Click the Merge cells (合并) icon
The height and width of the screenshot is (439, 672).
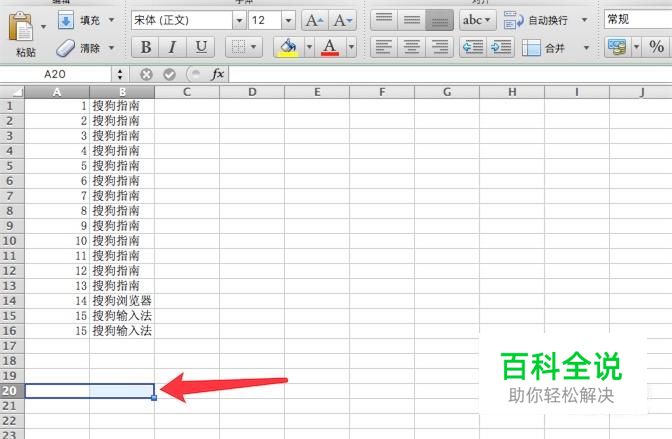(531, 48)
